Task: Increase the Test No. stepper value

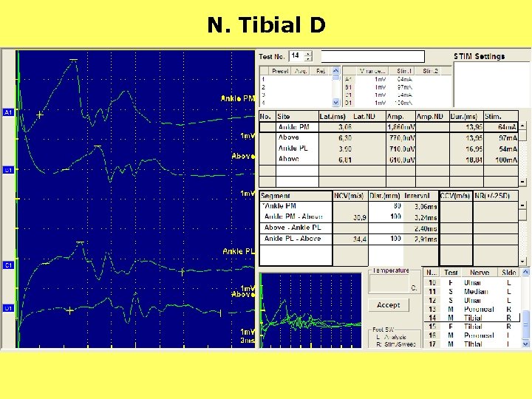Action: coord(307,53)
